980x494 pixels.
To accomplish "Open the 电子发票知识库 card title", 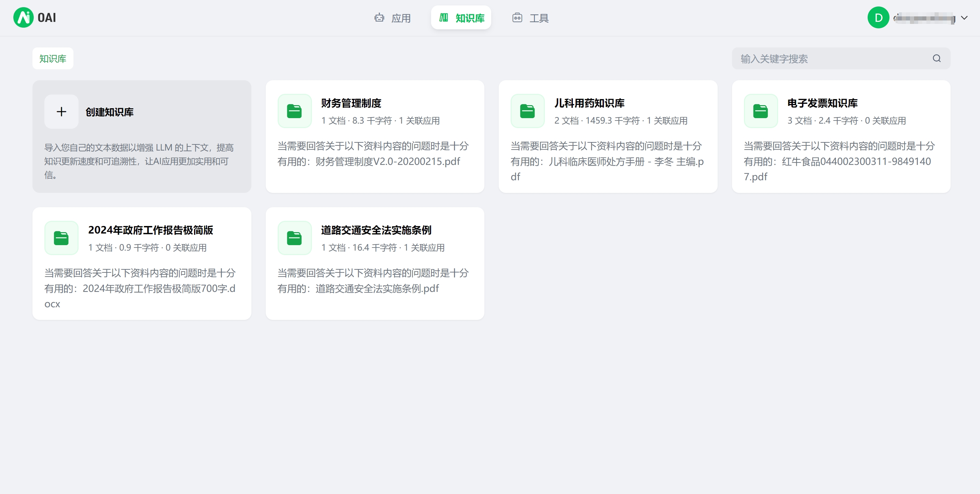I will coord(823,103).
